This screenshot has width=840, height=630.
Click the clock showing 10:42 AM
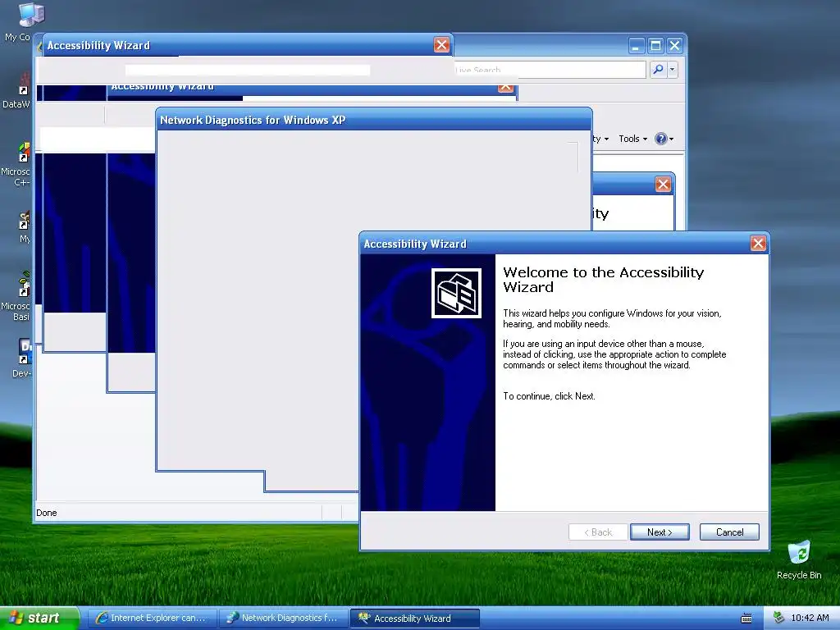click(x=810, y=618)
